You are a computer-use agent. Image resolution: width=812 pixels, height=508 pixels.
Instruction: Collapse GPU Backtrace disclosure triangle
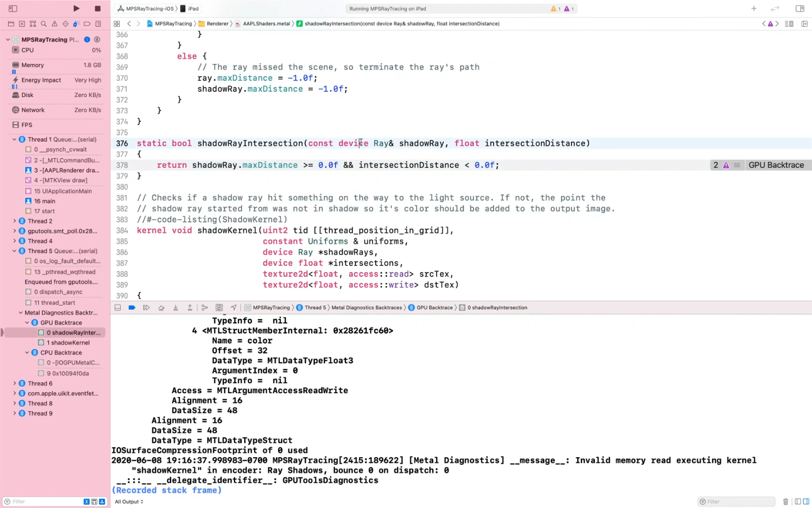coord(27,323)
